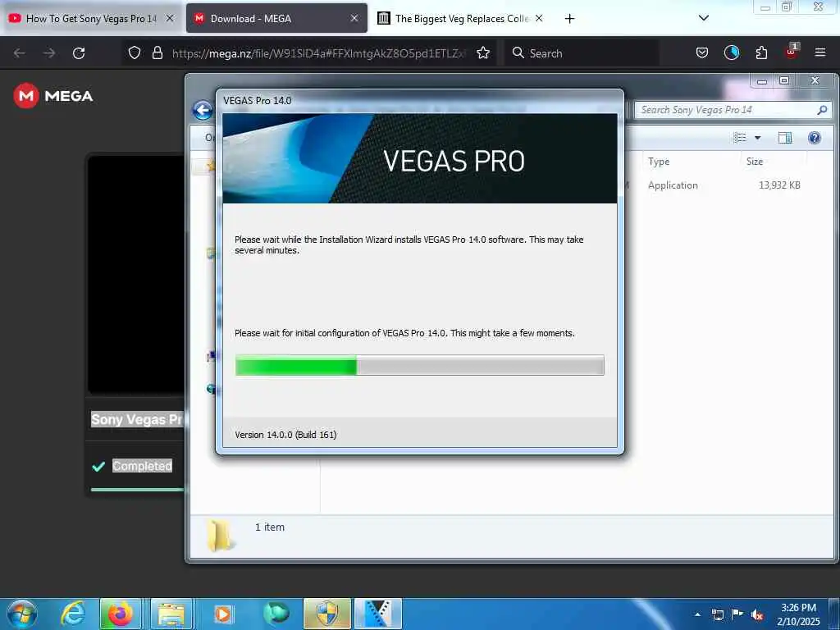
Task: Expand the list all tabs dropdown
Action: click(704, 18)
